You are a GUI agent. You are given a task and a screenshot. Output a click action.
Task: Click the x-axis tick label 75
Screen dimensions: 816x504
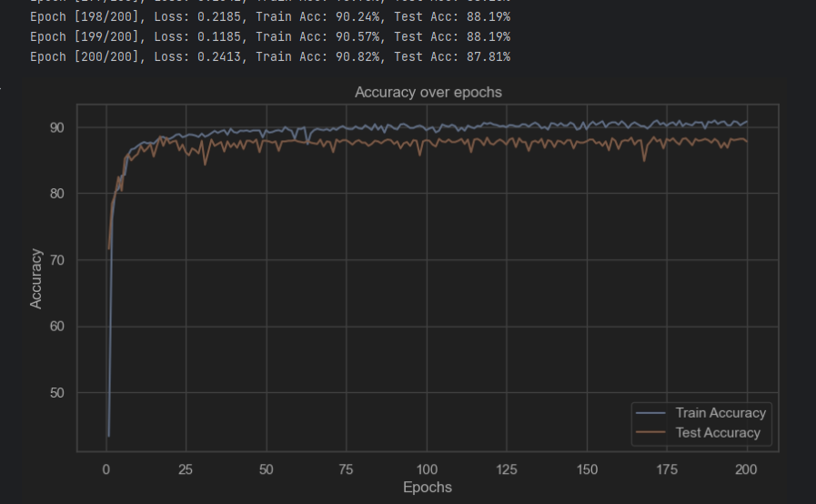point(346,469)
